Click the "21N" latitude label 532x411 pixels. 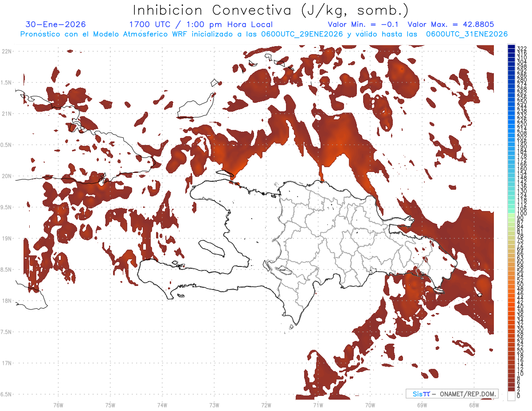(7, 114)
